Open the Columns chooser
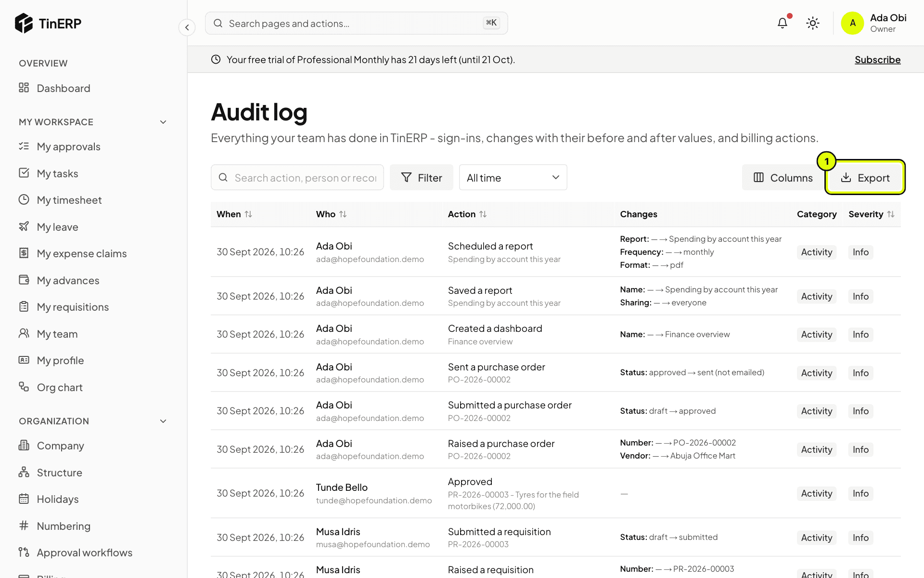This screenshot has width=924, height=578. point(783,178)
